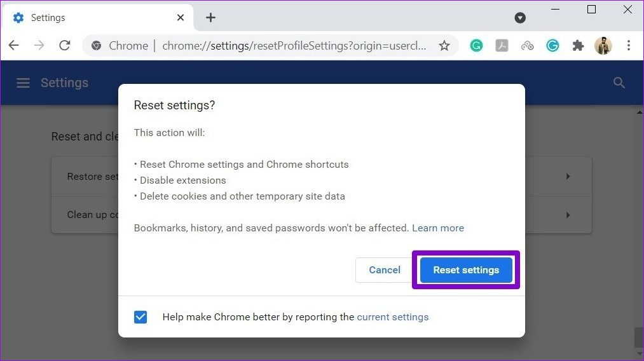Reload the page with refresh icon
644x361 pixels.
[x=64, y=45]
